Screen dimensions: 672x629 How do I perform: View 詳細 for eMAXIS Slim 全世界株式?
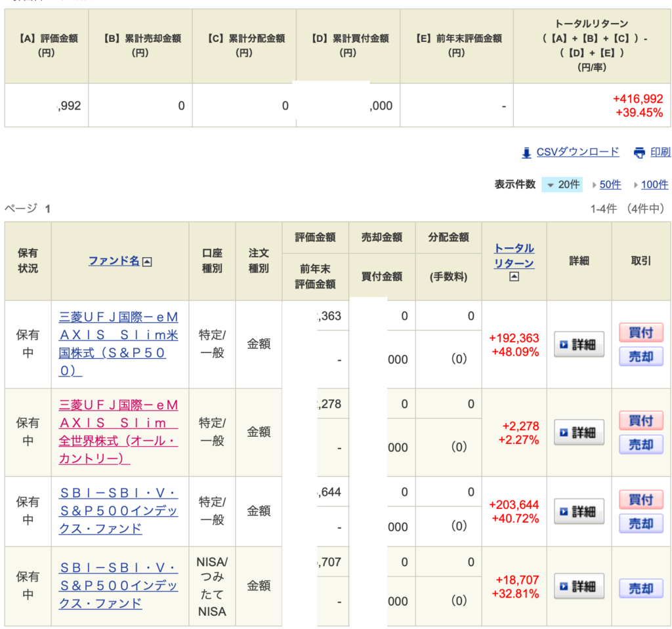tap(579, 432)
